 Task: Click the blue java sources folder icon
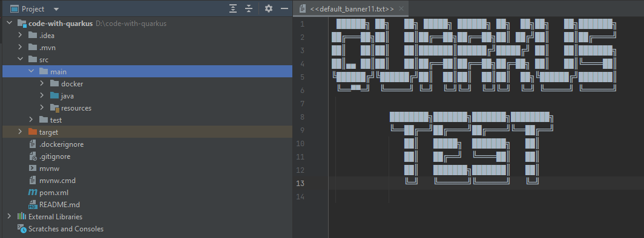click(x=54, y=96)
